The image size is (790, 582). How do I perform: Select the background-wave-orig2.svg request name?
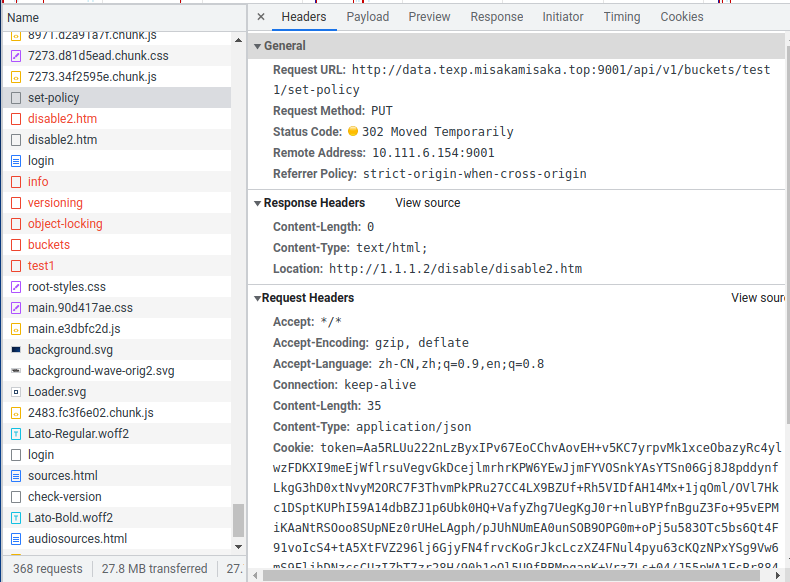tap(101, 371)
